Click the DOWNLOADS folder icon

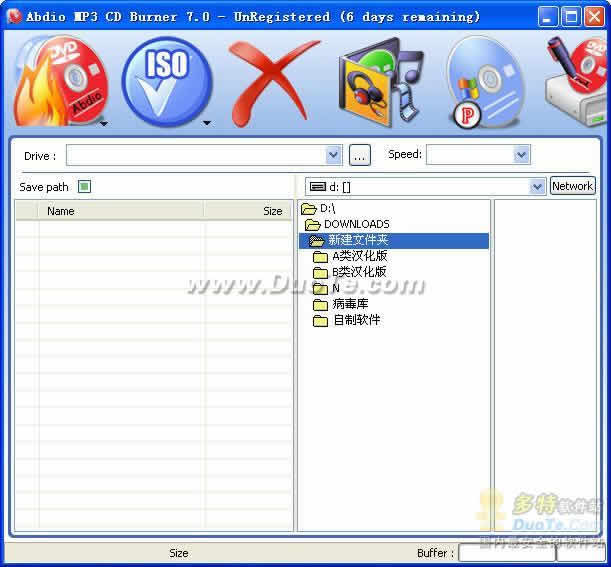click(x=313, y=225)
